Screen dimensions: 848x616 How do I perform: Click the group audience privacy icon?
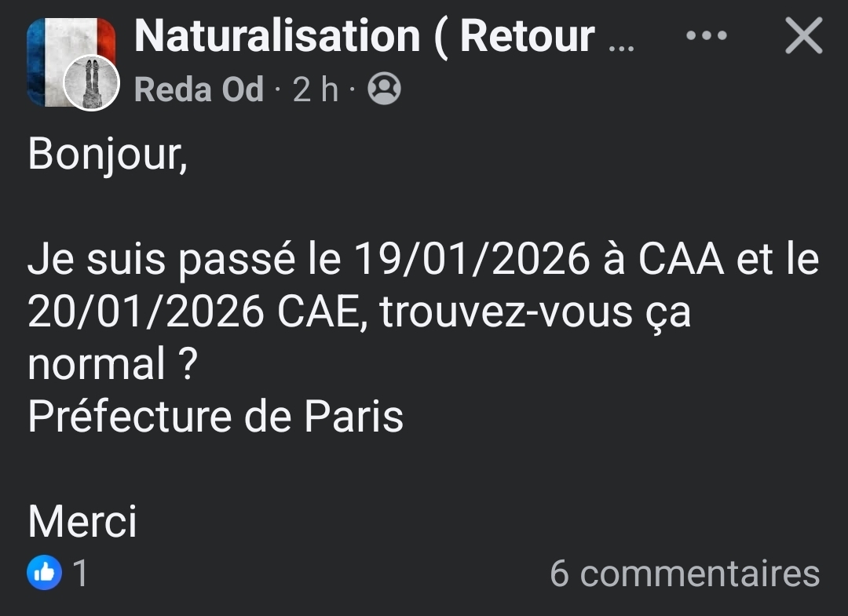[x=384, y=89]
